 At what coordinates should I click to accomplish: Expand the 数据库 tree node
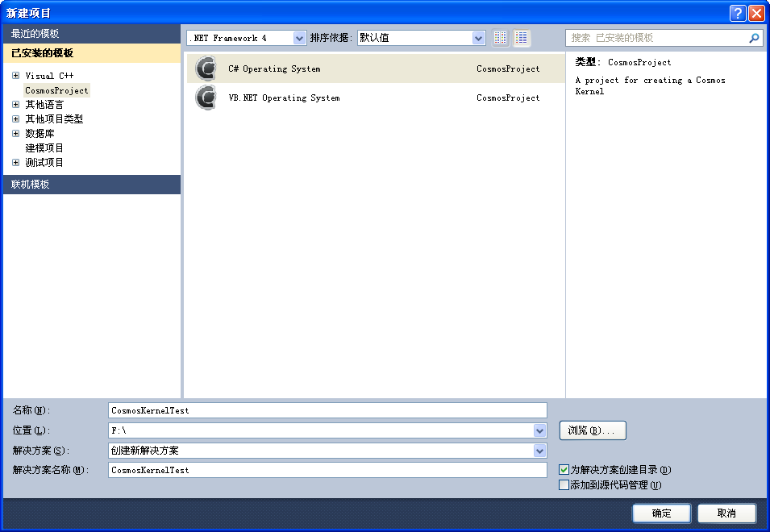(16, 134)
